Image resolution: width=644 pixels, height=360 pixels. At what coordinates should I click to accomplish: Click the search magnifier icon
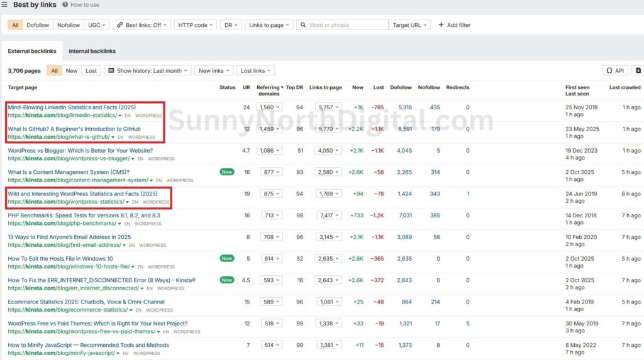[x=303, y=25]
